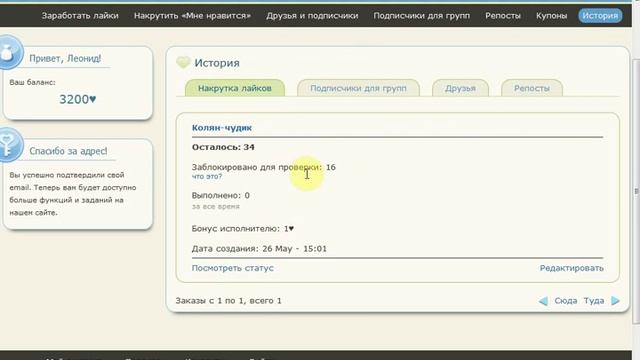
Task: Go to previous page via Сюда
Action: point(566,301)
